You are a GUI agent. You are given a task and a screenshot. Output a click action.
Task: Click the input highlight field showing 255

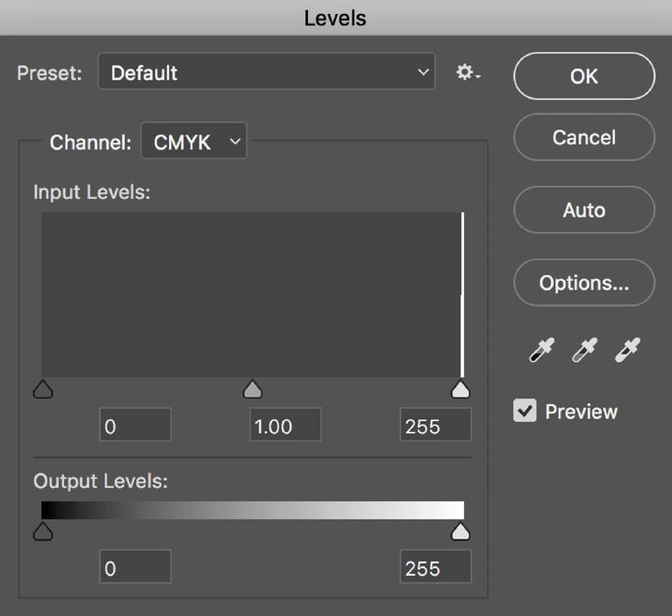[435, 426]
